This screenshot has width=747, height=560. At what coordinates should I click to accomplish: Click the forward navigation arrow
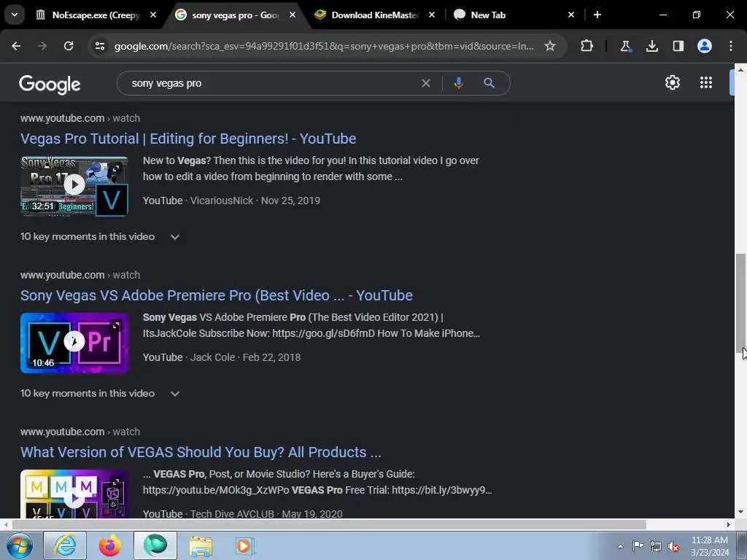point(42,46)
